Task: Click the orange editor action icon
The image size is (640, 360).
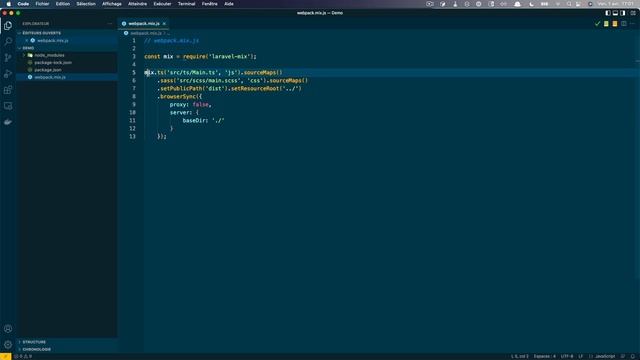Action: pos(615,24)
